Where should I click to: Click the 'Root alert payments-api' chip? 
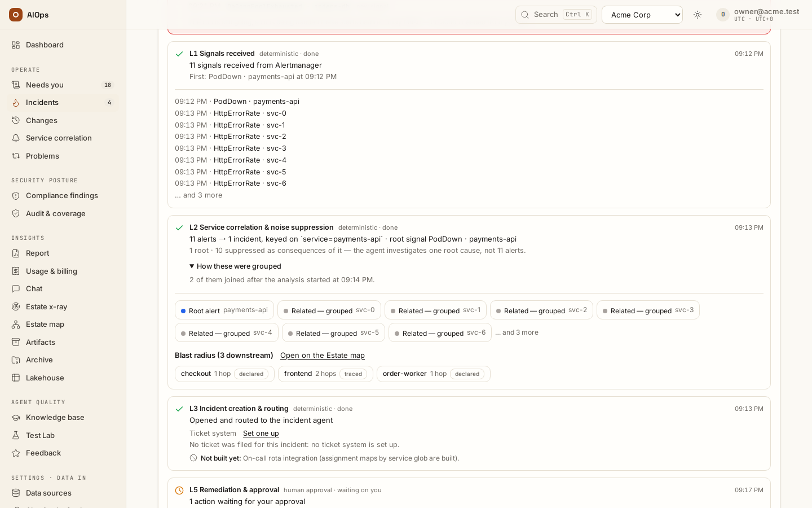click(224, 310)
